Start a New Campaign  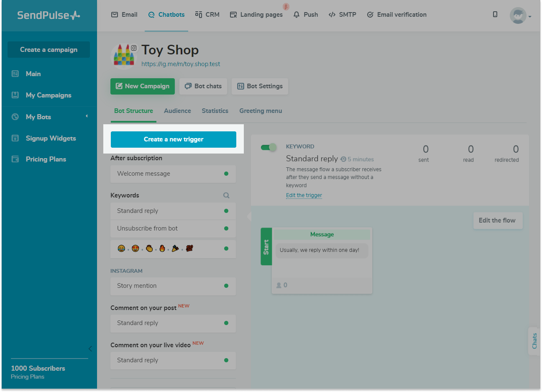pos(143,86)
